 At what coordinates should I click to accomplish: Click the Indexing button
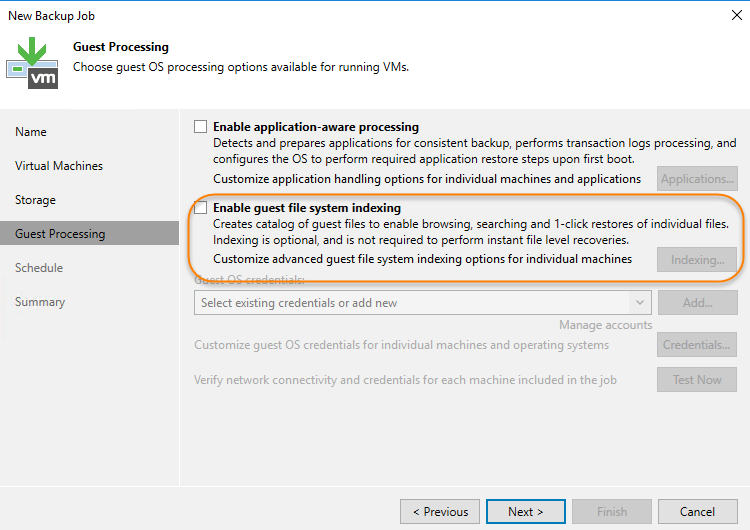coord(697,260)
